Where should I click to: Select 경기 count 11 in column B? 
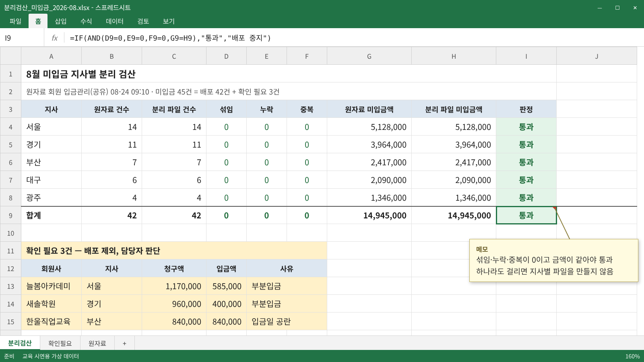[111, 144]
